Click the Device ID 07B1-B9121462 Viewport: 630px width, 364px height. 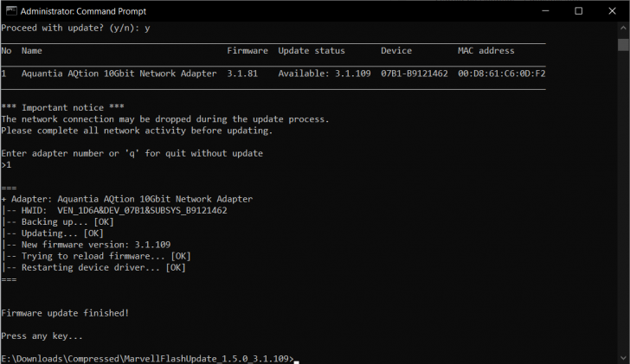click(415, 73)
